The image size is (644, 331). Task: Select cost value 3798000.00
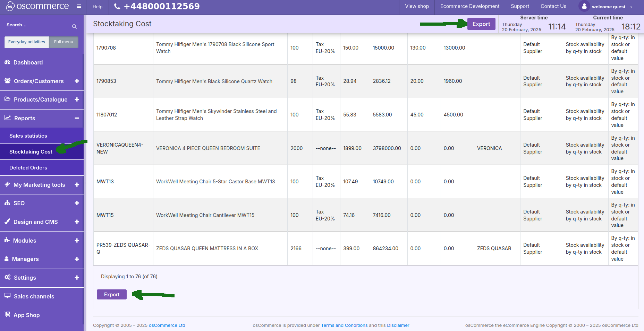pyautogui.click(x=387, y=148)
